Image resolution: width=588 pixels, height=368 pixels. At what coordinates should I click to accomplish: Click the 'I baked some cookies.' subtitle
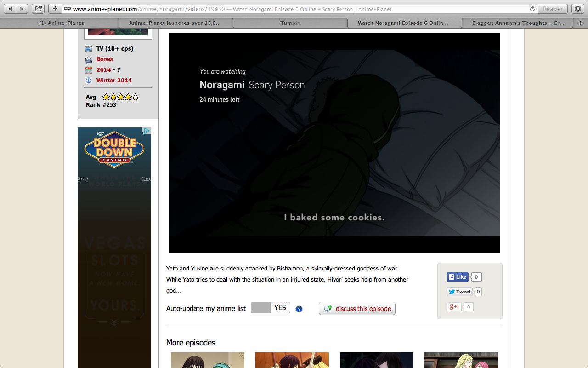334,217
